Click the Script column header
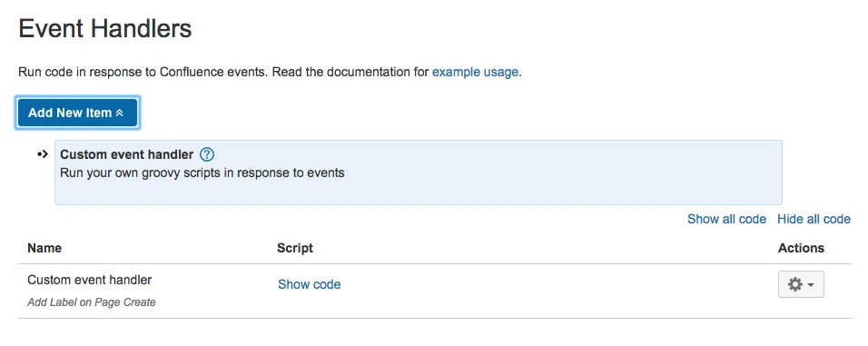Viewport: 868px width, 346px height. pyautogui.click(x=295, y=248)
